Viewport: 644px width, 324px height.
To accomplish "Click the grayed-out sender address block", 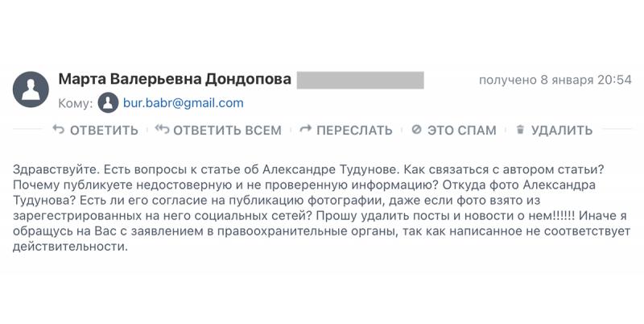I will pos(360,80).
